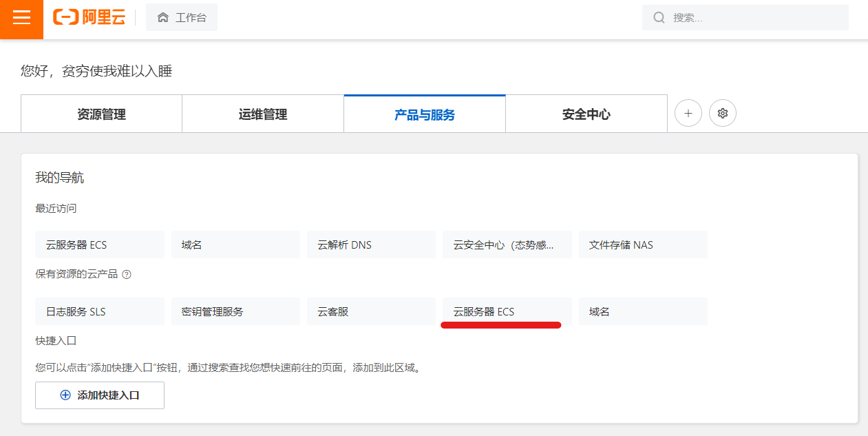Click help icon beside 保有资源的云产品
Image resolution: width=868 pixels, height=436 pixels.
[x=127, y=274]
